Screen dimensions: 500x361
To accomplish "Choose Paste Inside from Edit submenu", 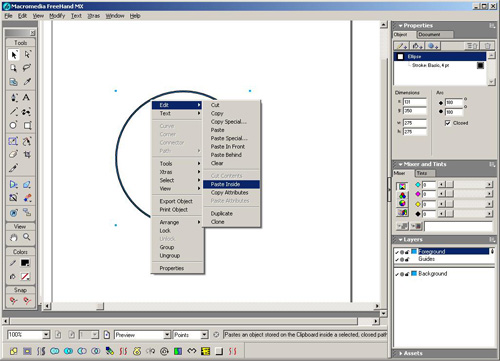I will tap(231, 184).
